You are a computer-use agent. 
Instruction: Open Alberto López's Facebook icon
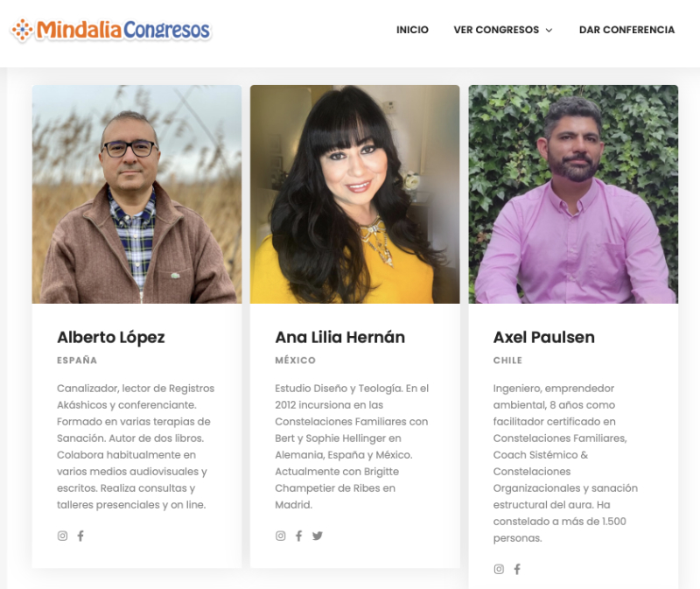[x=80, y=536]
